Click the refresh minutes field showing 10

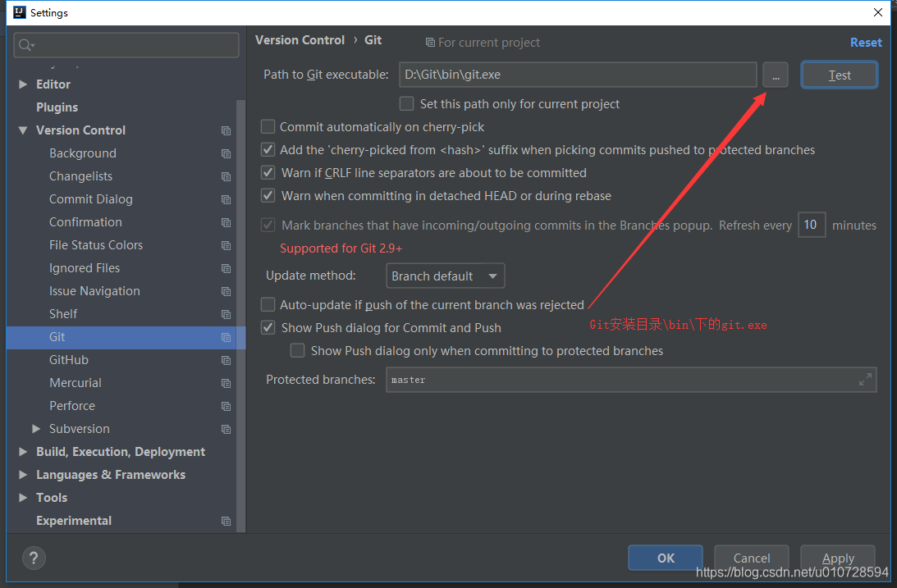pyautogui.click(x=811, y=225)
